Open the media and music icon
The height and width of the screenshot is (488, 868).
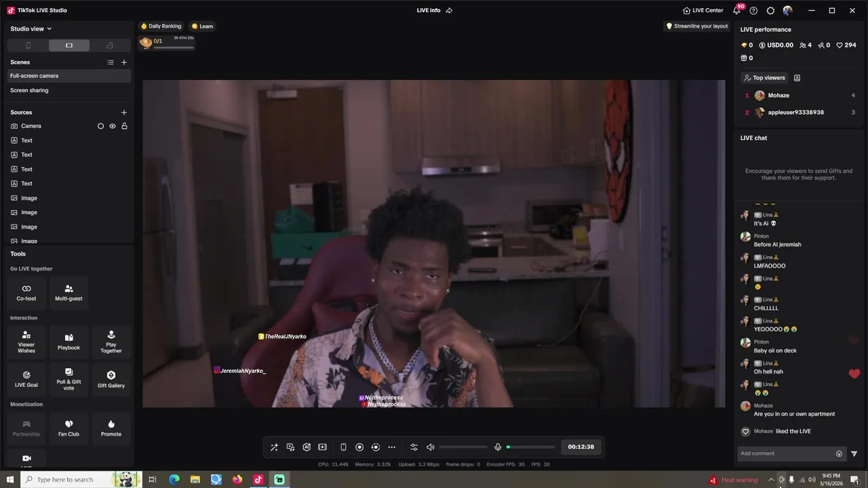click(290, 447)
